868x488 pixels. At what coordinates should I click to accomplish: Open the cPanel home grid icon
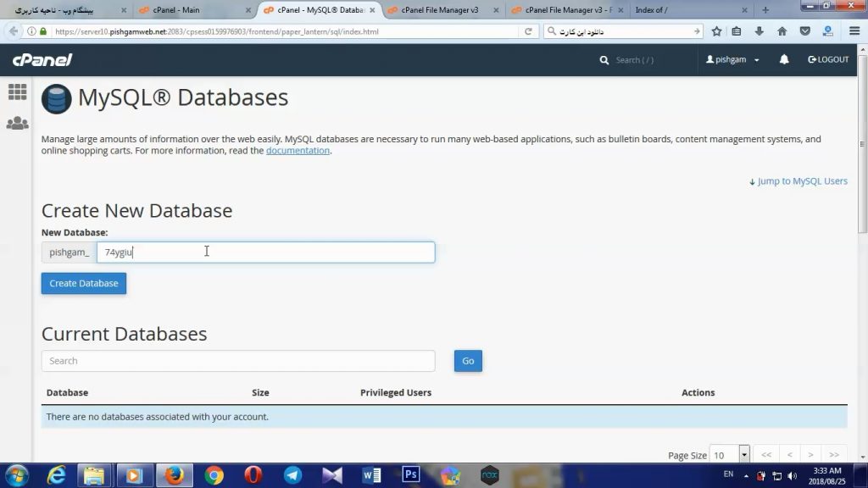point(17,91)
